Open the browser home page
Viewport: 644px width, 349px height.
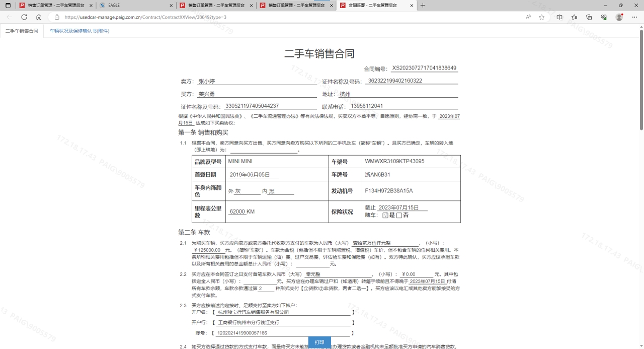(x=39, y=17)
